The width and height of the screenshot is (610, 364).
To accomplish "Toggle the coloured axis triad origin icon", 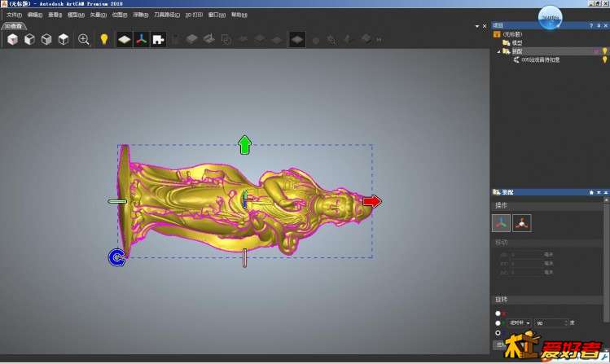I will (141, 40).
